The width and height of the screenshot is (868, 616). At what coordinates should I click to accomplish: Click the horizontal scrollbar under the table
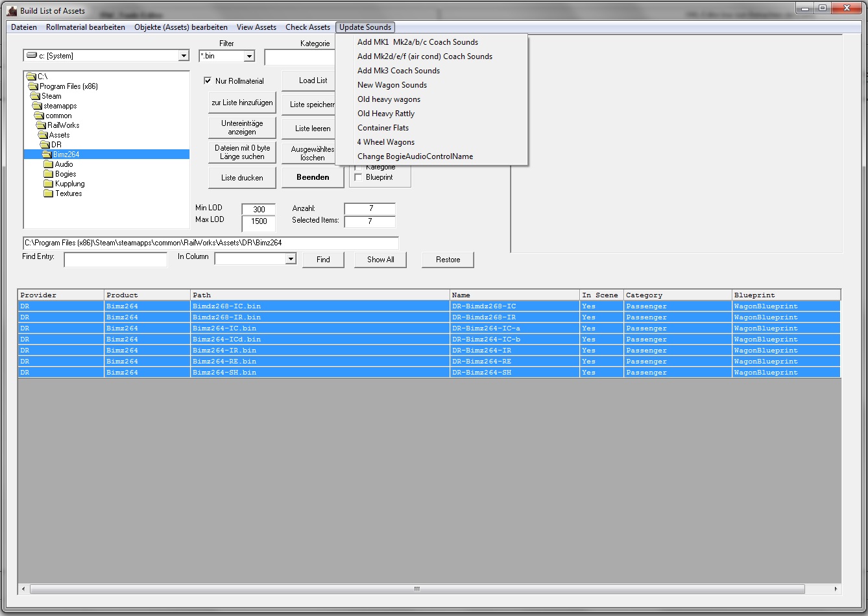pyautogui.click(x=417, y=589)
